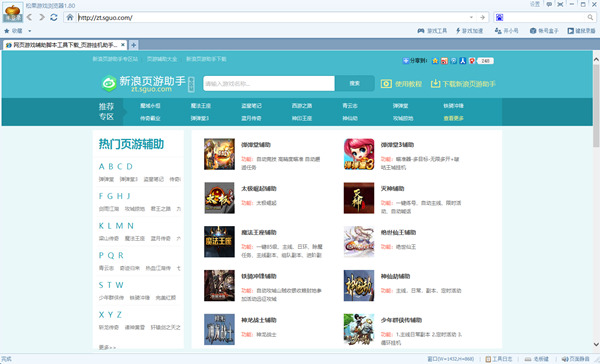The height and width of the screenshot is (364, 600).
Task: Open 西游之路 in recommended nav
Action: pos(302,106)
